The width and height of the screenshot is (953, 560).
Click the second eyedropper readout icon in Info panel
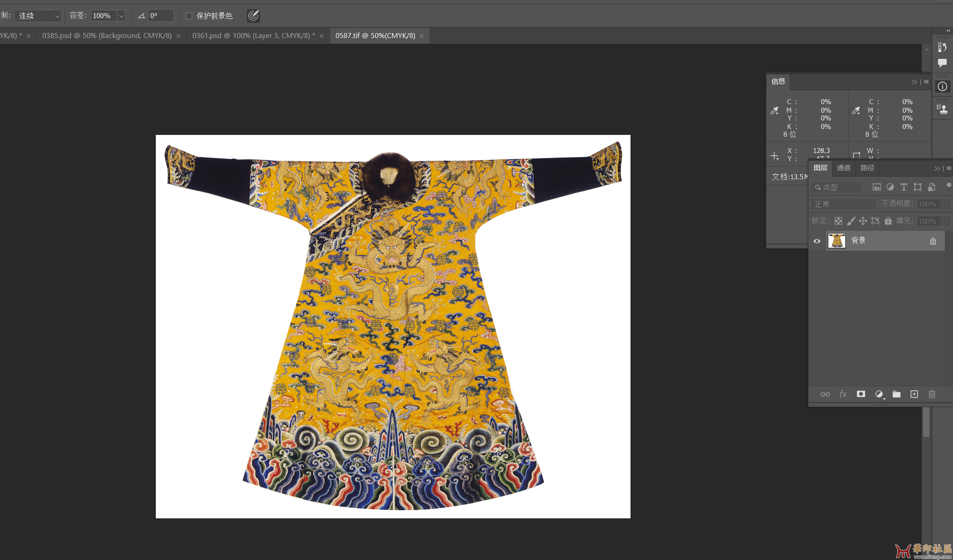pyautogui.click(x=856, y=110)
